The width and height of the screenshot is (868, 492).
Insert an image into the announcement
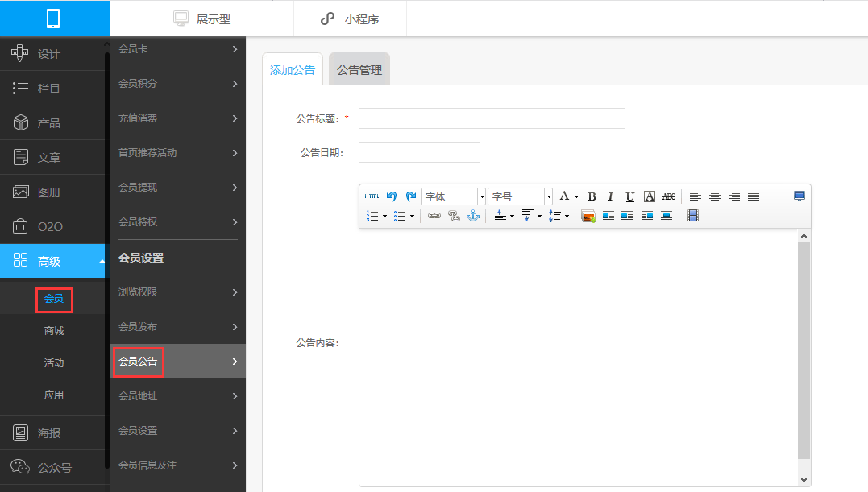point(588,216)
